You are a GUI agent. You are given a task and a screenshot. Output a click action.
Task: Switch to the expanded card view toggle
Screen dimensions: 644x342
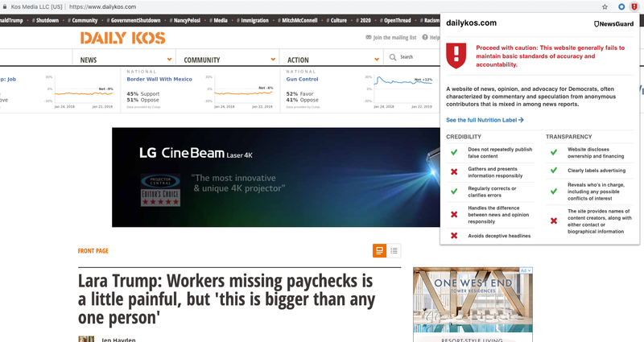coord(379,250)
